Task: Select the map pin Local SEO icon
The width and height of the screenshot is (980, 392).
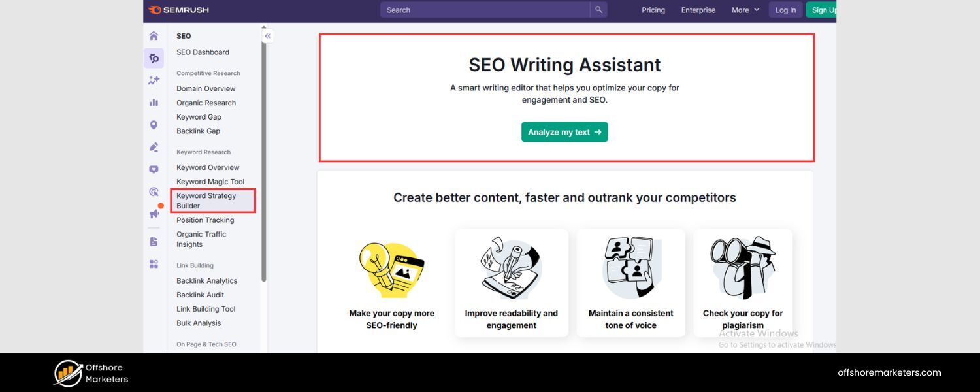Action: (154, 124)
